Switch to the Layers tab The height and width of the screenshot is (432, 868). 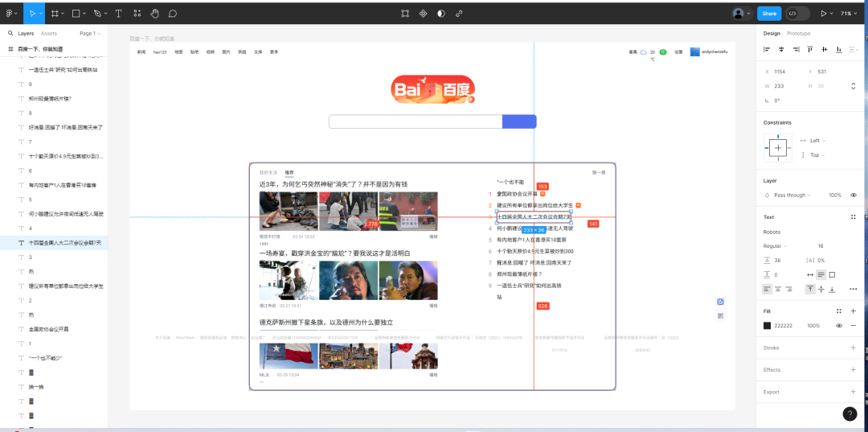(26, 33)
